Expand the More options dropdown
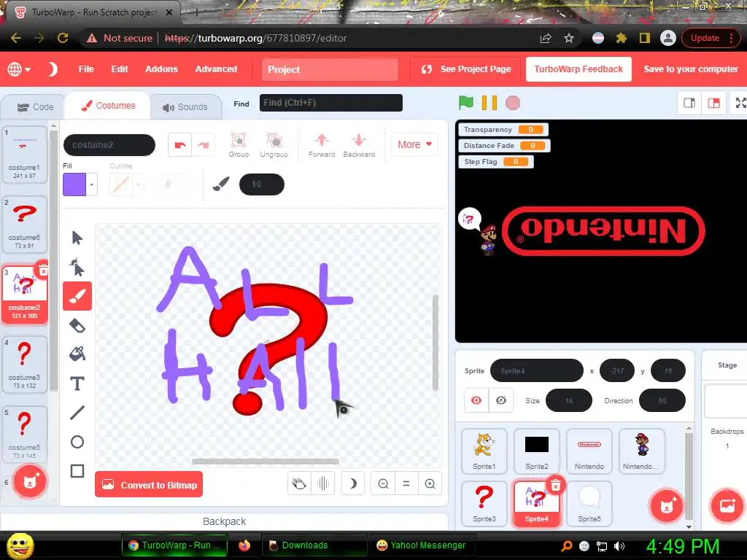Viewport: 747px width, 560px height. 414,144
